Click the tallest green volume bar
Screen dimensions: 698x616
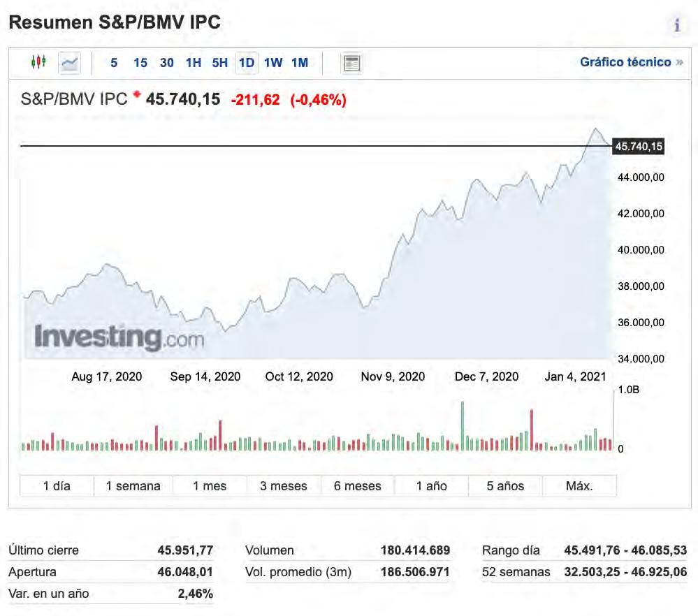462,425
